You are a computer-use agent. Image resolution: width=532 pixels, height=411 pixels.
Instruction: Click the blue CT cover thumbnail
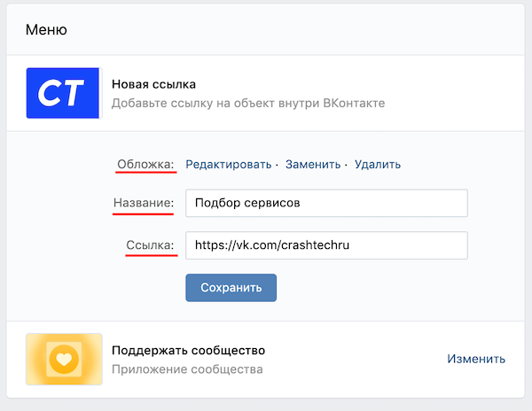coord(64,93)
